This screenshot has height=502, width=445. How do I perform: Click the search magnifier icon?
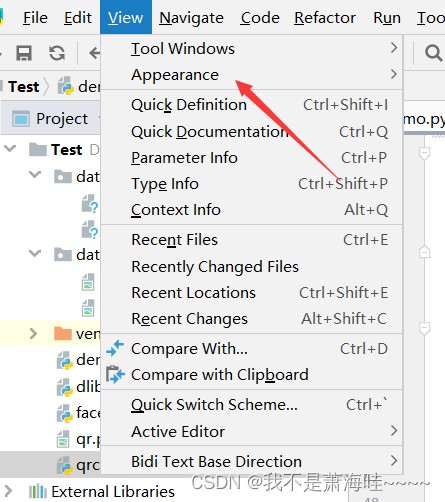433,53
